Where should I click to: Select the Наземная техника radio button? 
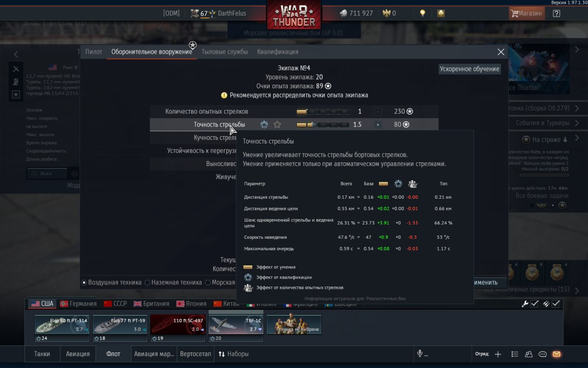point(147,282)
